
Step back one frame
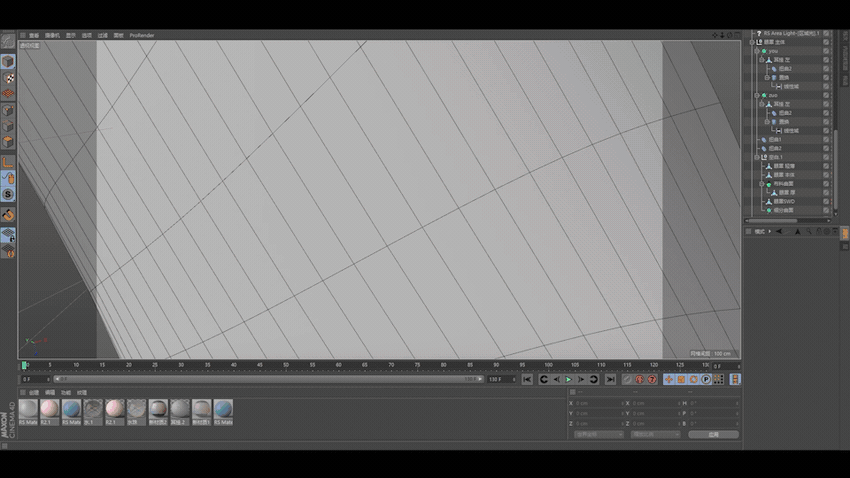[556, 379]
